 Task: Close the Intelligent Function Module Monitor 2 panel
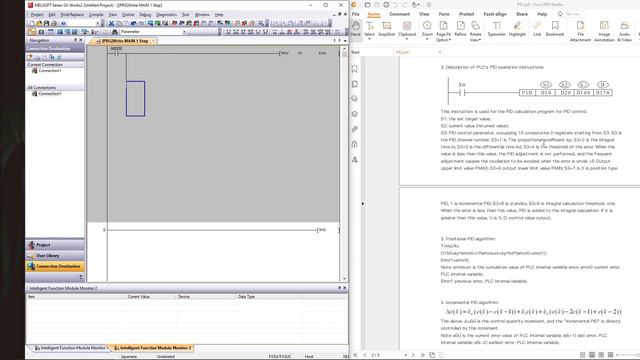click(x=344, y=288)
